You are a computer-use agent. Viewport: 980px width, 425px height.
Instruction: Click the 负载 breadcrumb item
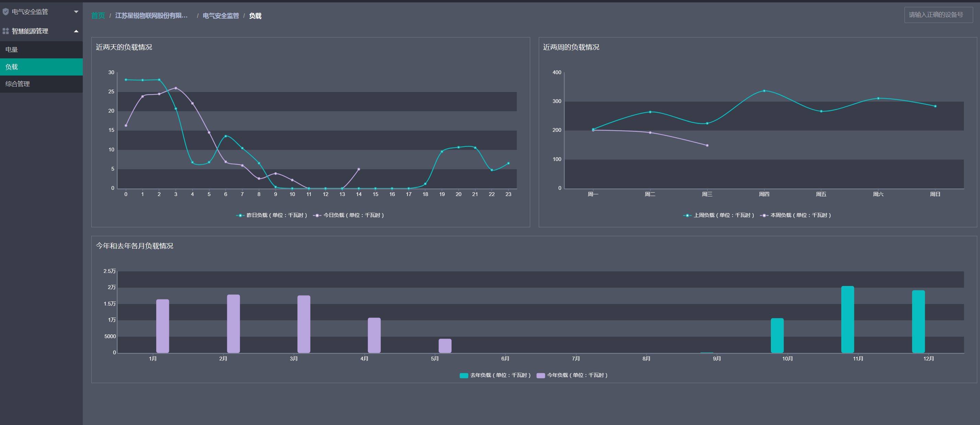click(255, 15)
